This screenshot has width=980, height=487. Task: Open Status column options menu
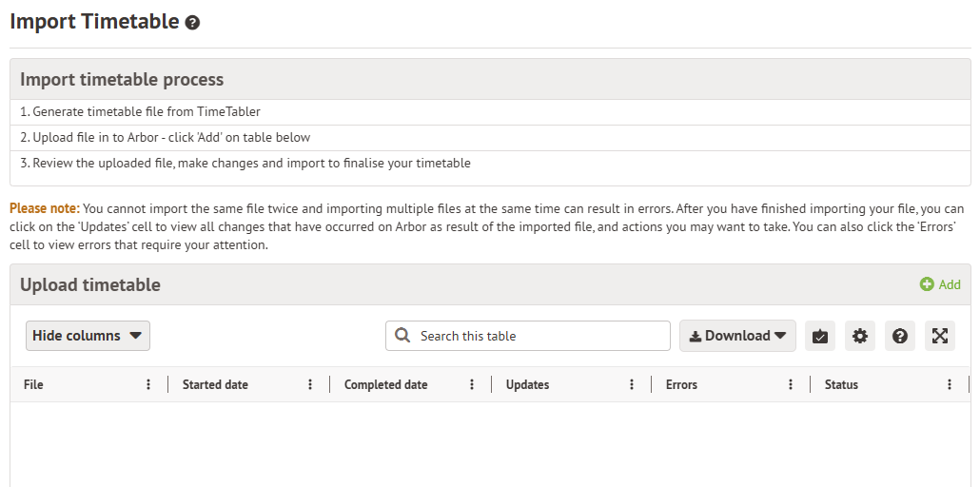coord(950,385)
